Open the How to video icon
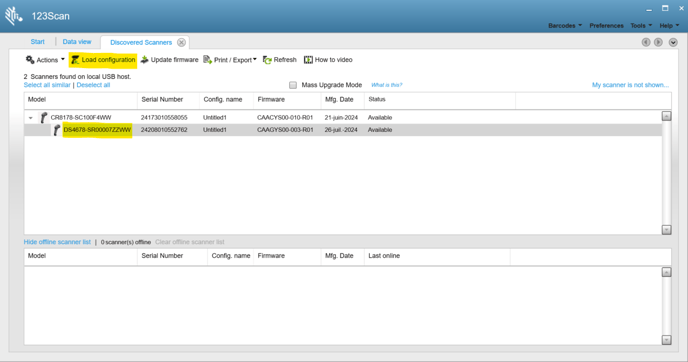Viewport: 688px width, 362px height. (308, 60)
